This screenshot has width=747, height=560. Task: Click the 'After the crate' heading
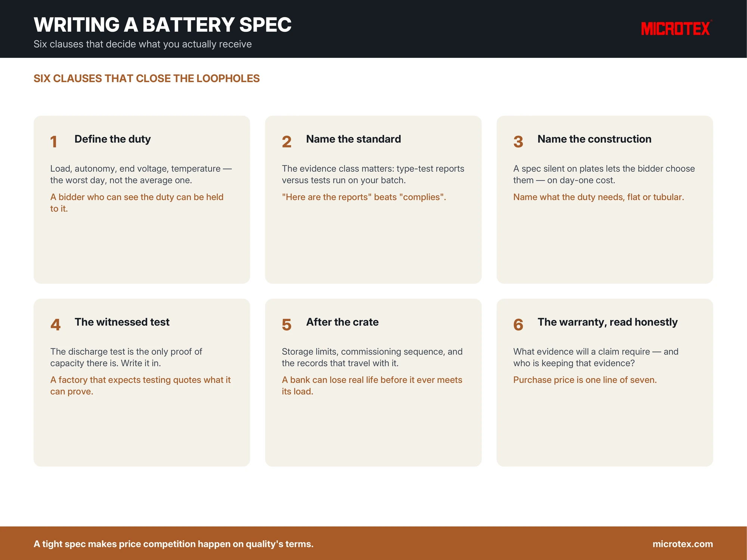pyautogui.click(x=342, y=322)
